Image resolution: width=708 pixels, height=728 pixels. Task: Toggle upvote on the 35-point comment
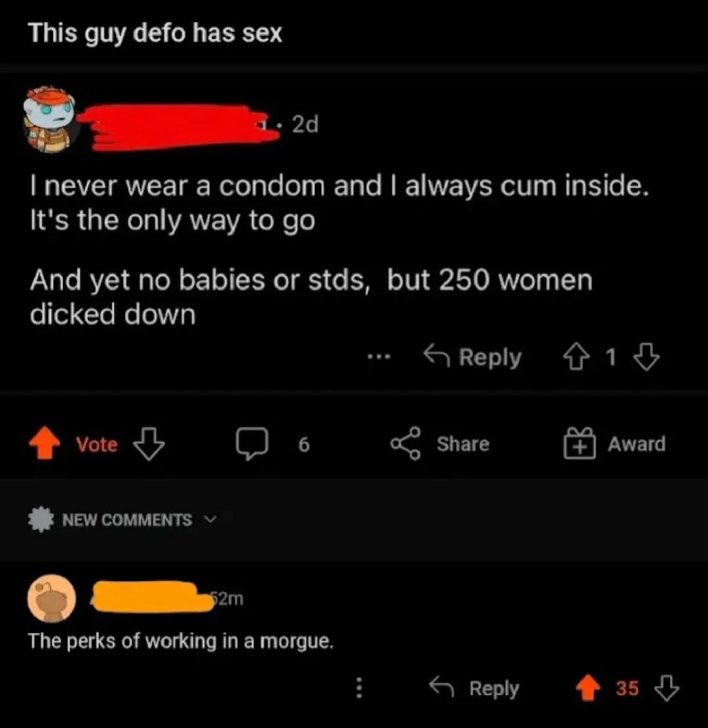588,687
